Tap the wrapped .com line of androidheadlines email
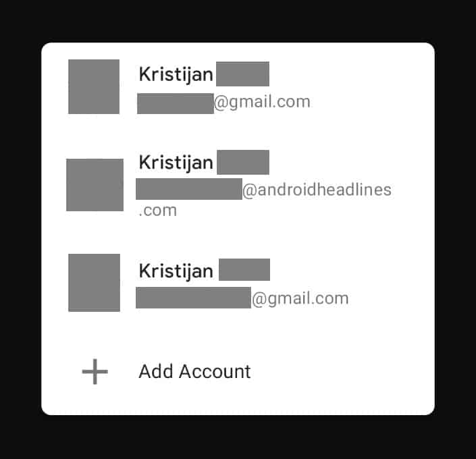The height and width of the screenshot is (459, 476). click(x=157, y=211)
